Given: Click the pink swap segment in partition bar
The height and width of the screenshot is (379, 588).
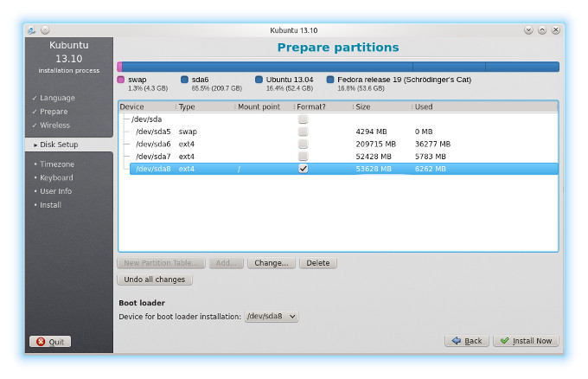Looking at the screenshot, I should [x=119, y=67].
